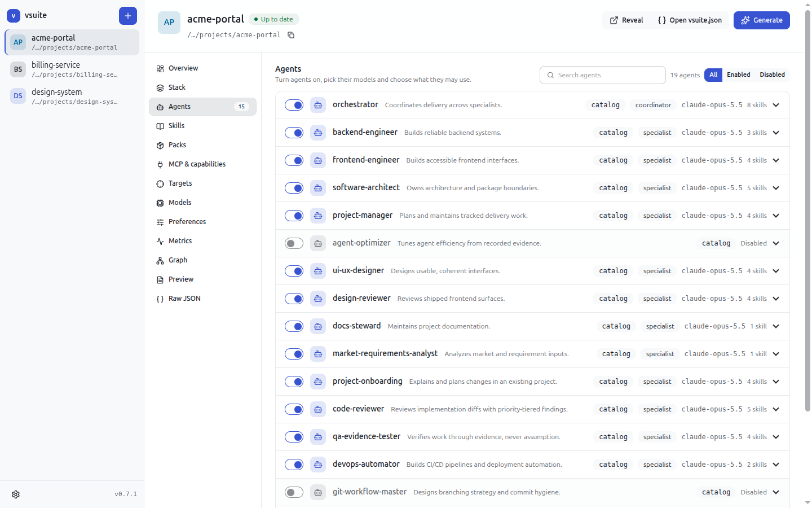Expand the software-architect row chevron
The width and height of the screenshot is (812, 508).
(x=776, y=188)
